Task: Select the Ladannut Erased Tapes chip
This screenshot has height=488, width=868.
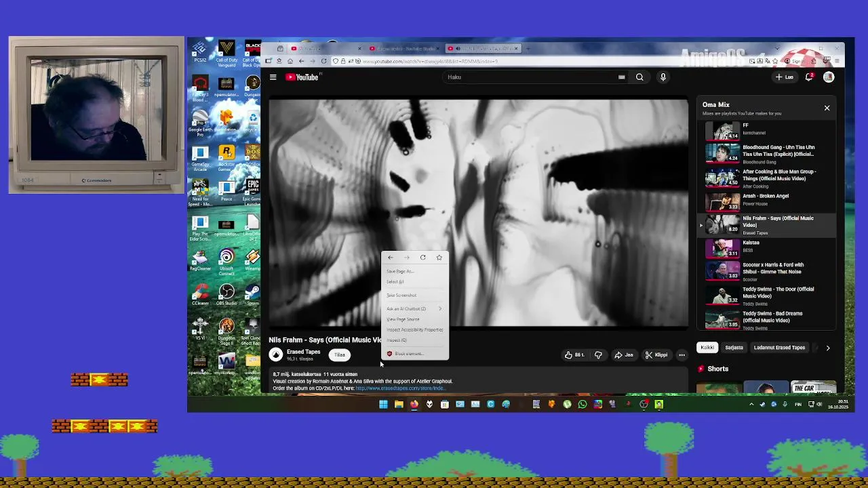Action: click(779, 348)
